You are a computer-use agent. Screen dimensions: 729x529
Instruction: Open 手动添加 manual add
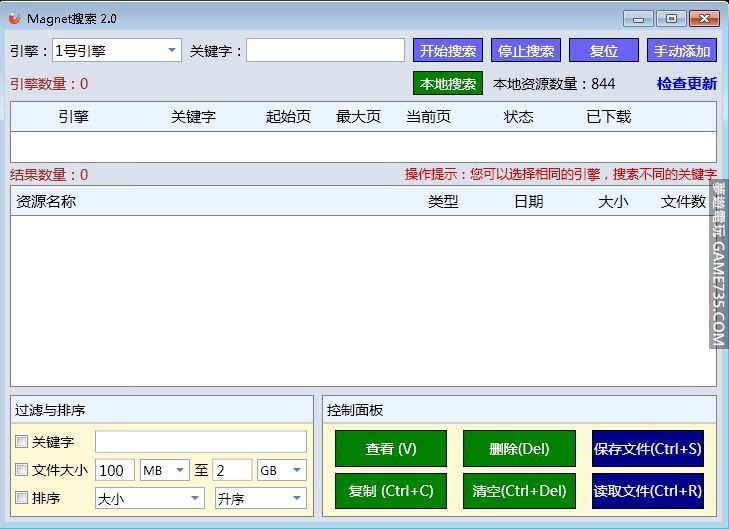click(x=682, y=51)
